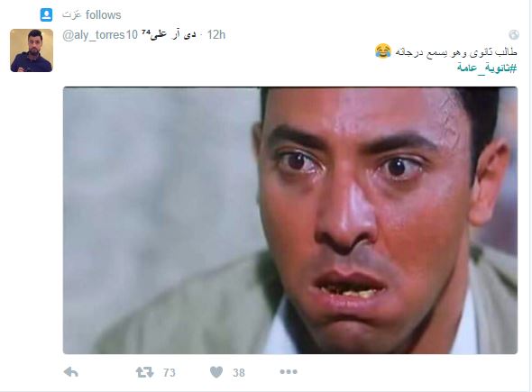Screen dimensions: 532x392
Task: Open the meme image of shocked man
Action: [x=290, y=221]
